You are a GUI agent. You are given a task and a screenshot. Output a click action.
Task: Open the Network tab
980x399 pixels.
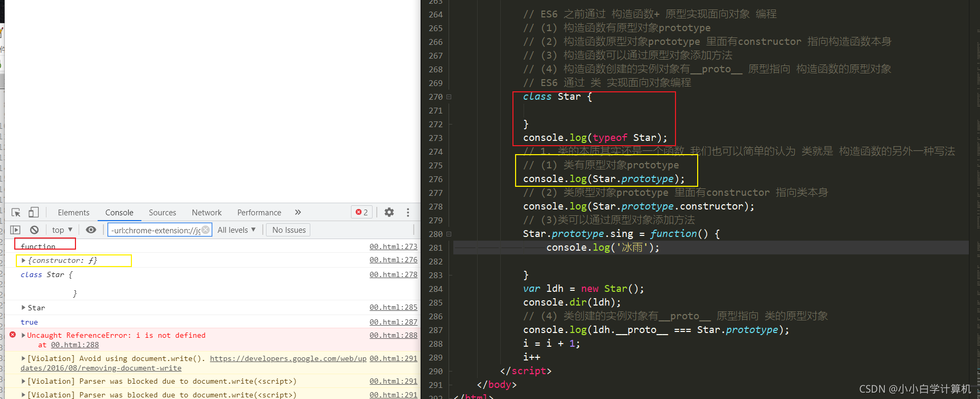click(207, 213)
